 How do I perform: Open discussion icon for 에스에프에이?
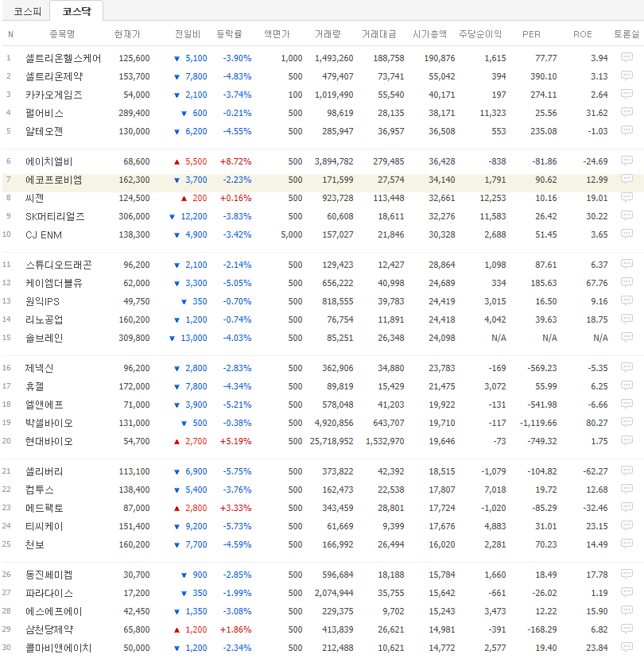(627, 610)
